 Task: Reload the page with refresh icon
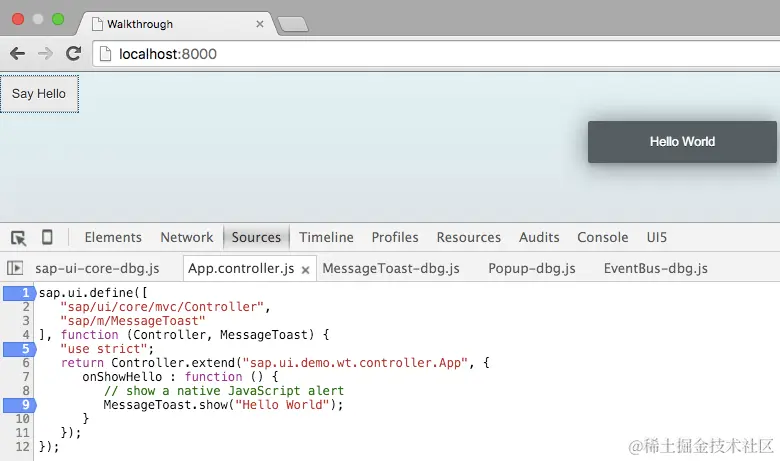[74, 54]
